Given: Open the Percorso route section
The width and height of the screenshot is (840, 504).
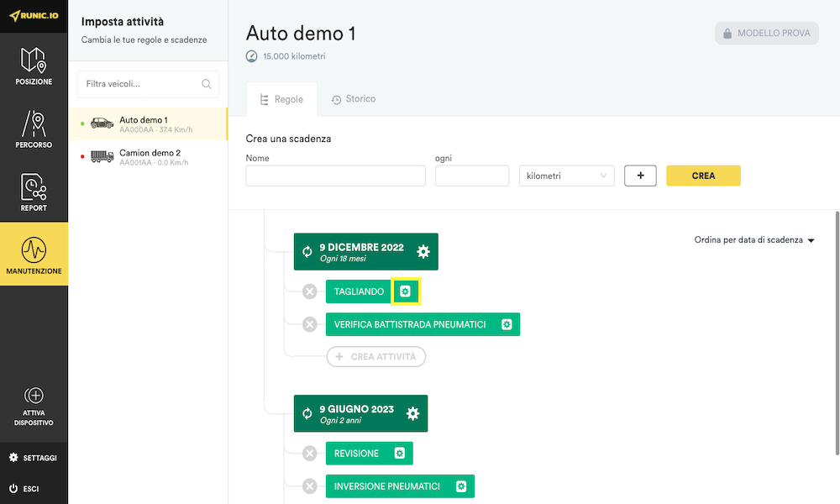Looking at the screenshot, I should pyautogui.click(x=34, y=129).
